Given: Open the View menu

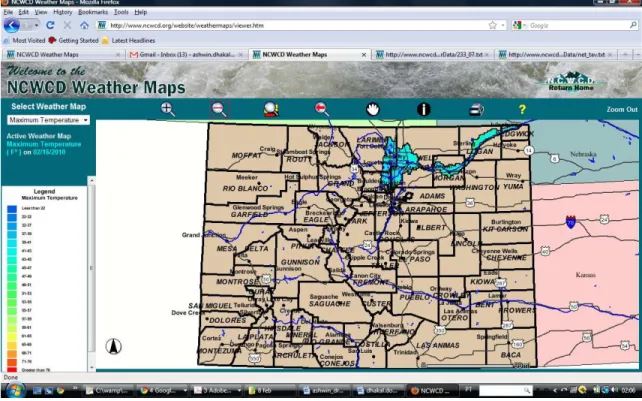Looking at the screenshot, I should pos(41,12).
